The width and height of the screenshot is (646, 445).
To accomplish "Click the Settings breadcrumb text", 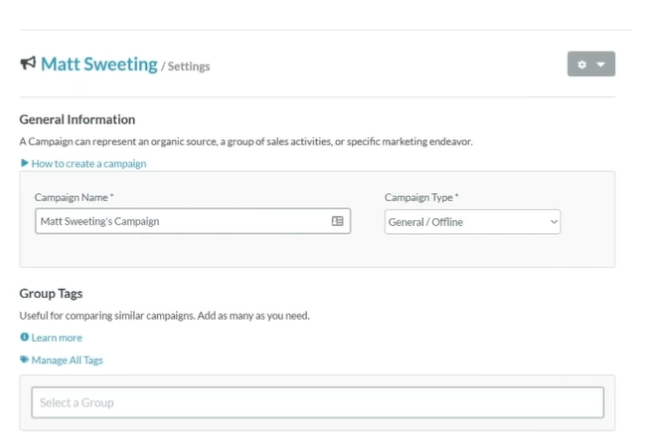I will pyautogui.click(x=188, y=67).
